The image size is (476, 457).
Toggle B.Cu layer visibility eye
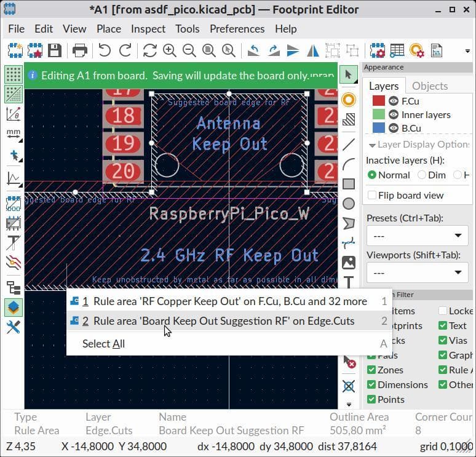pyautogui.click(x=394, y=128)
